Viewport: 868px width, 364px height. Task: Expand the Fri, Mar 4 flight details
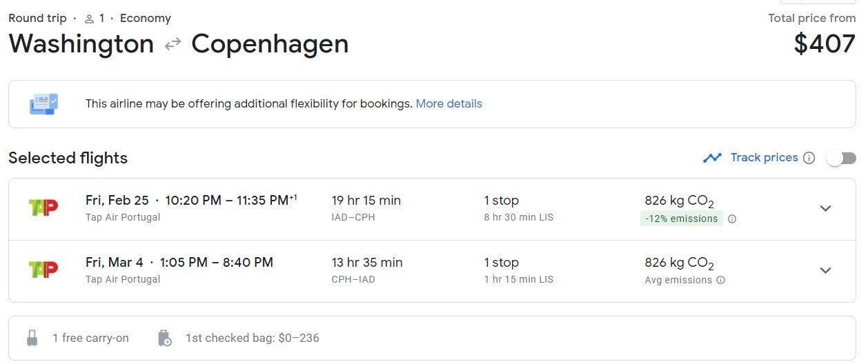coord(825,270)
